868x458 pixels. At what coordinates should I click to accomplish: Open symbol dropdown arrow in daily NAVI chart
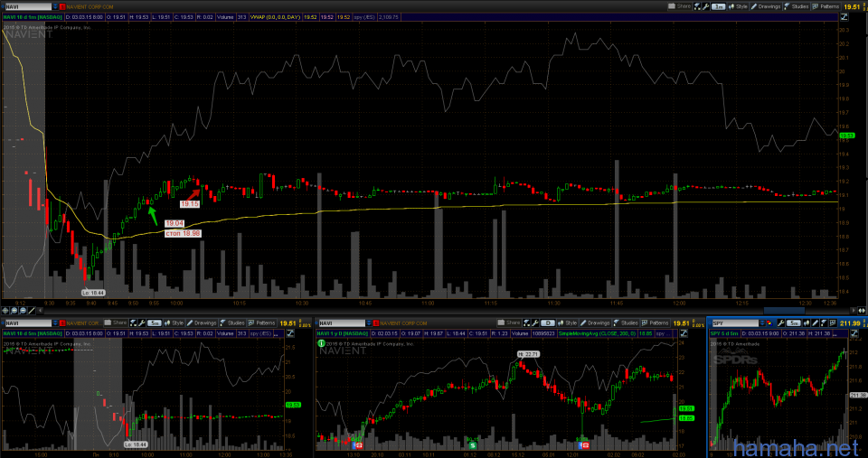[x=369, y=323]
